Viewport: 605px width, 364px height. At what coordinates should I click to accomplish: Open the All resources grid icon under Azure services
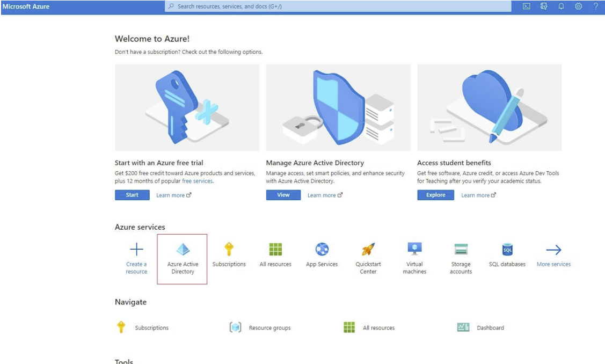click(x=275, y=249)
